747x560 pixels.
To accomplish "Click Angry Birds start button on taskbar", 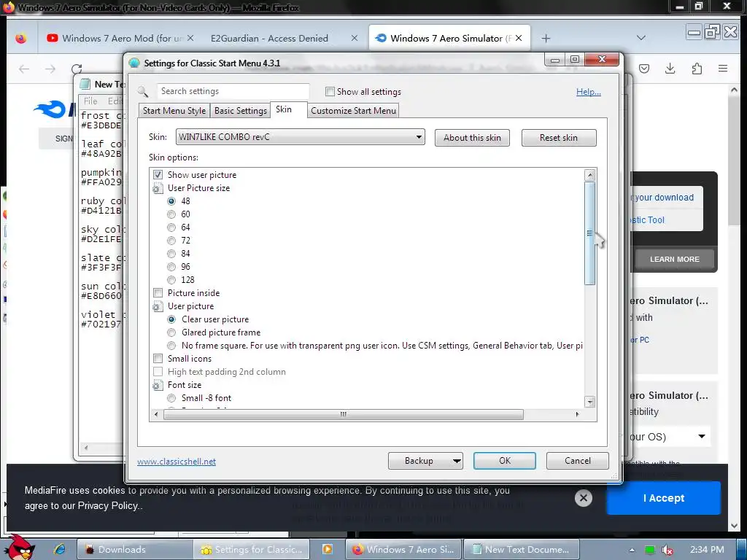I will pos(20,547).
